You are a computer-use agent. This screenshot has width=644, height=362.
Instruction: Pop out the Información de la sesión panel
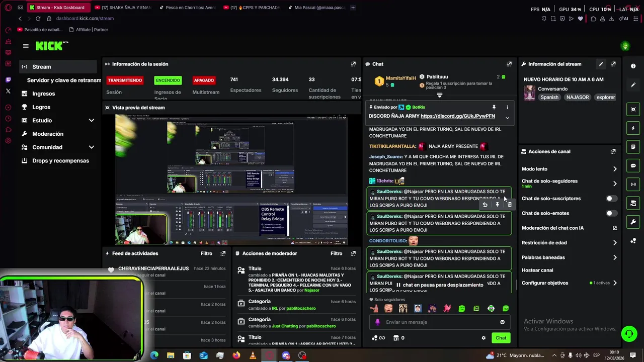coord(353,64)
